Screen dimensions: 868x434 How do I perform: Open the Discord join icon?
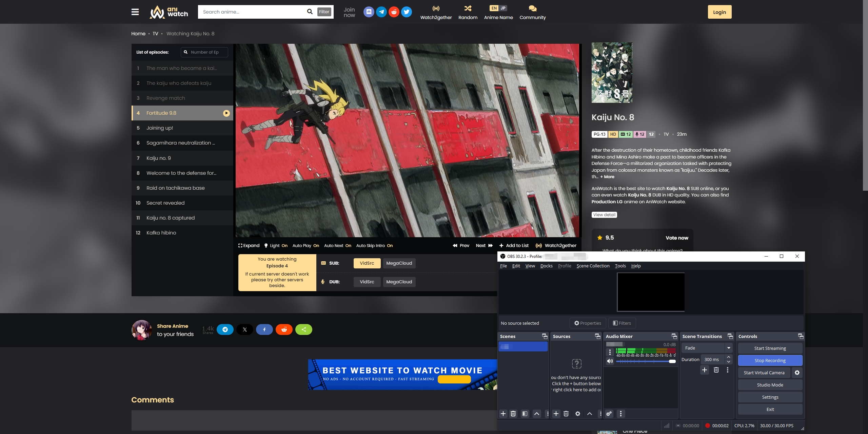[369, 12]
